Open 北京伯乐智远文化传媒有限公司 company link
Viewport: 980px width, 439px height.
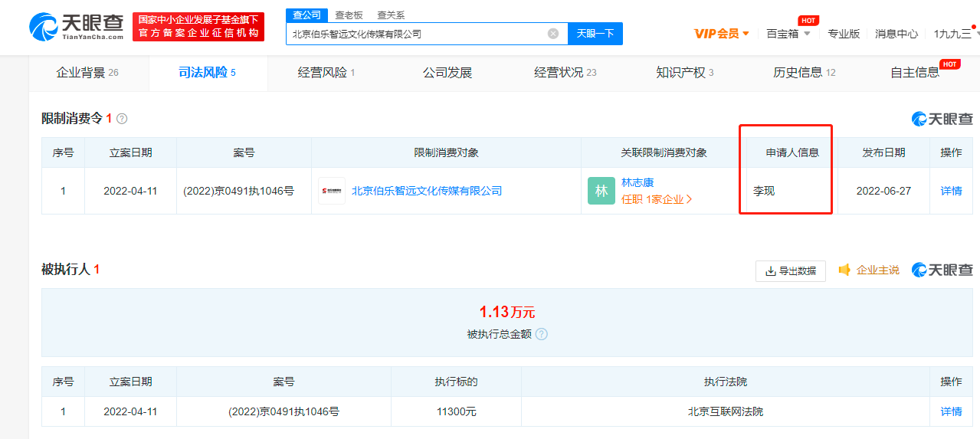(427, 191)
